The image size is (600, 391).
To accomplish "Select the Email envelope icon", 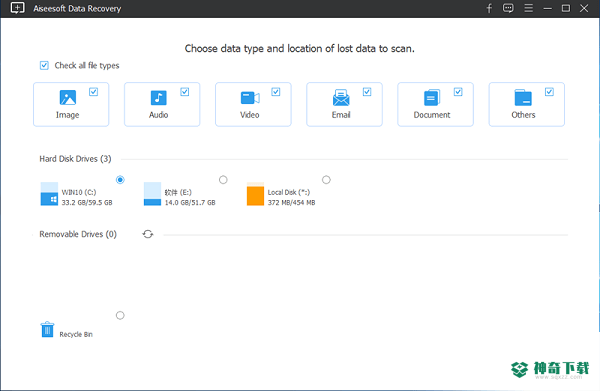I will (x=341, y=98).
